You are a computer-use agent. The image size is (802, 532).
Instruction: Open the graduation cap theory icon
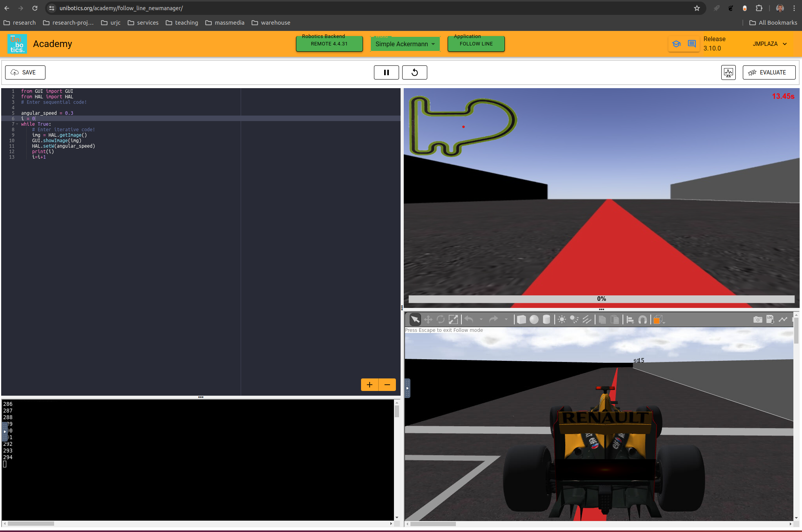[676, 44]
